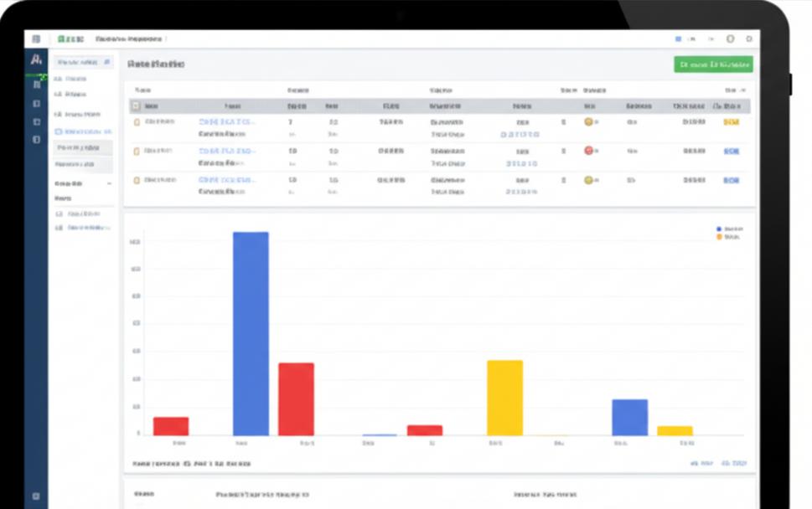Image resolution: width=812 pixels, height=509 pixels.
Task: Open the first icon in the dark sidebar
Action: click(36, 85)
